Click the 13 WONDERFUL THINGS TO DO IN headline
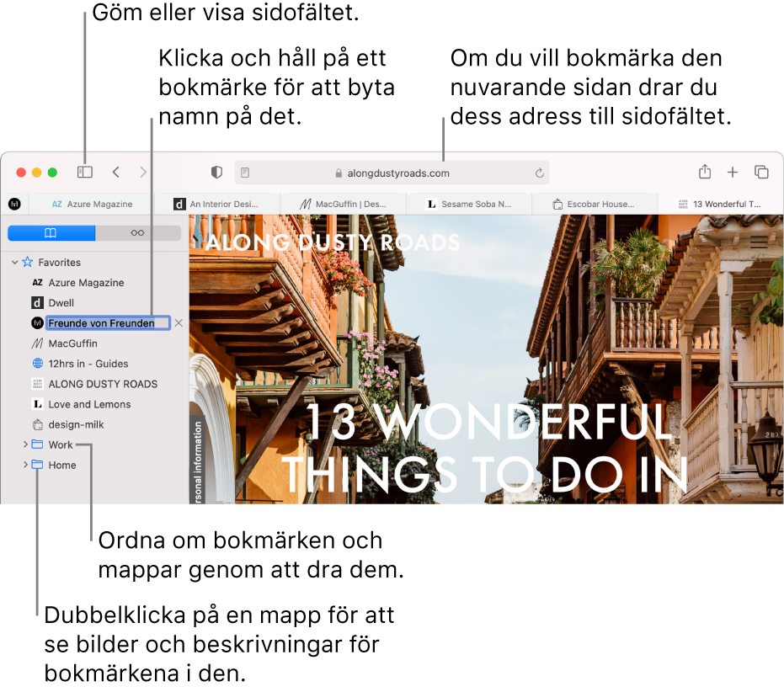The image size is (784, 692). click(485, 448)
